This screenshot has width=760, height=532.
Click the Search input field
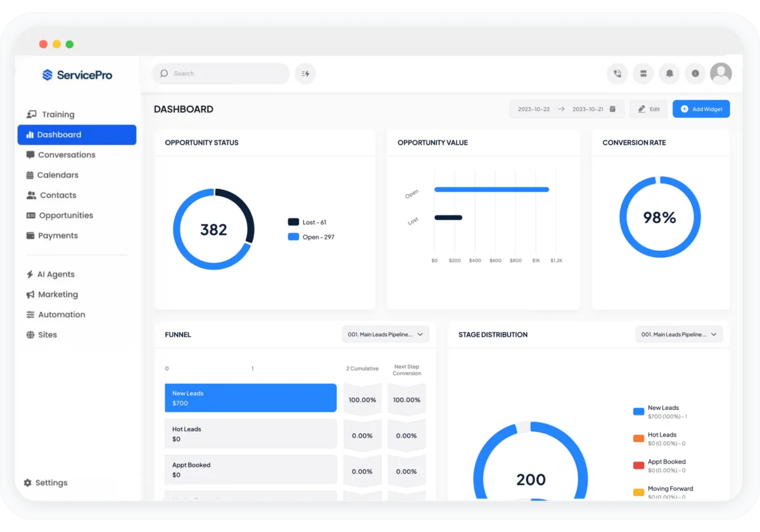point(220,73)
